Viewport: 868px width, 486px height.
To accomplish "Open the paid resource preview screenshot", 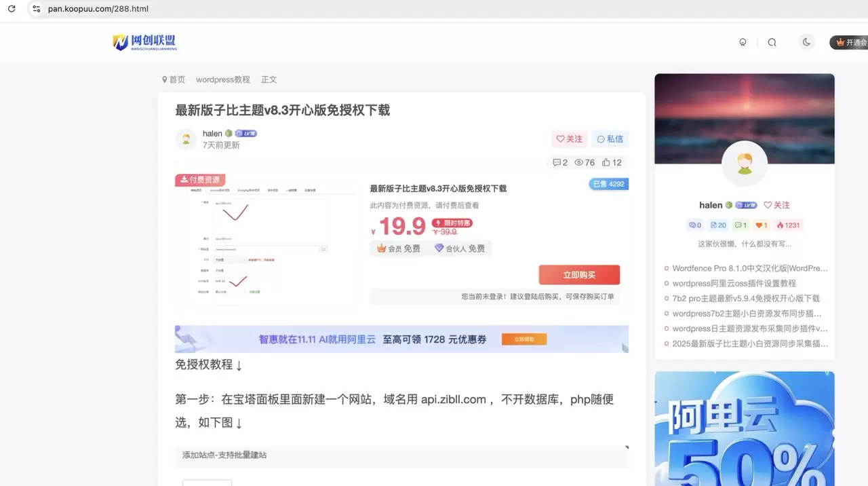I will (x=267, y=240).
